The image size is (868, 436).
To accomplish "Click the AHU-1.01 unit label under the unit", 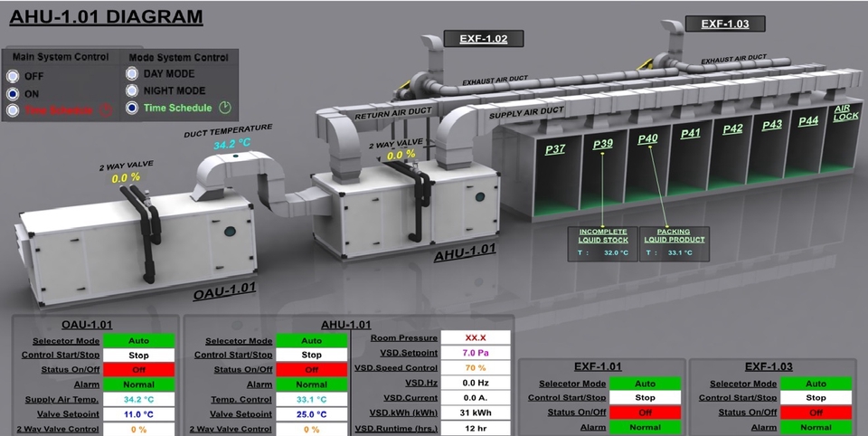I will [x=465, y=254].
